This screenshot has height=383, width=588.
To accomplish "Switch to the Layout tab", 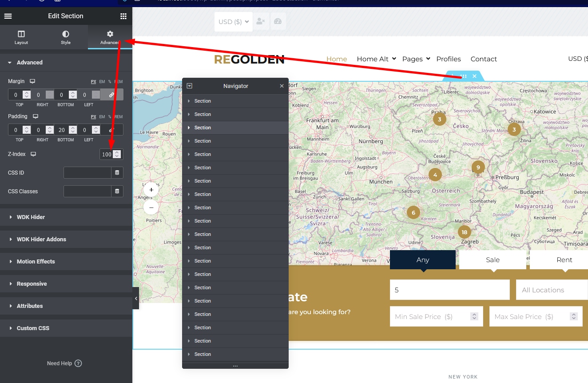I will pyautogui.click(x=21, y=37).
